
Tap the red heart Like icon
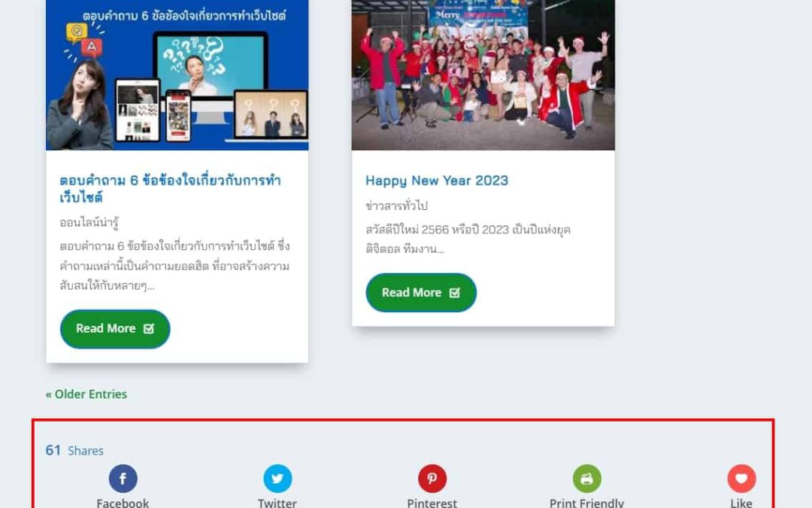[x=741, y=479]
